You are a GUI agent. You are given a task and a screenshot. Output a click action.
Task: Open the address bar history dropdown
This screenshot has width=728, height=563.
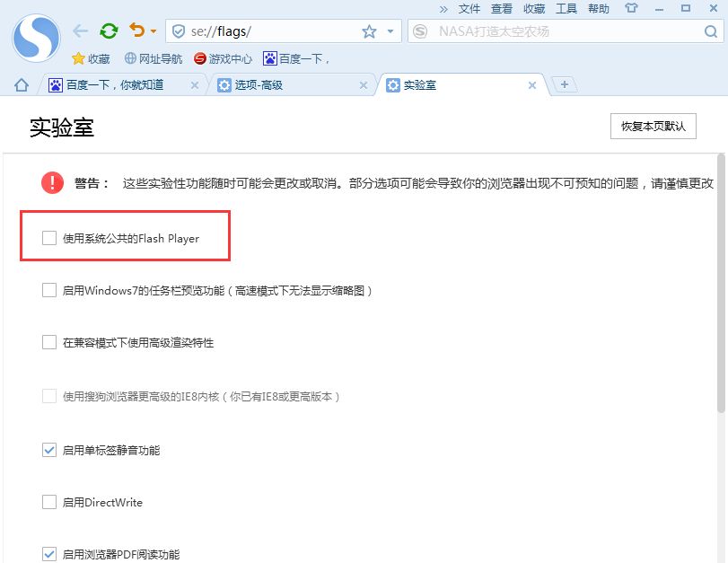388,30
